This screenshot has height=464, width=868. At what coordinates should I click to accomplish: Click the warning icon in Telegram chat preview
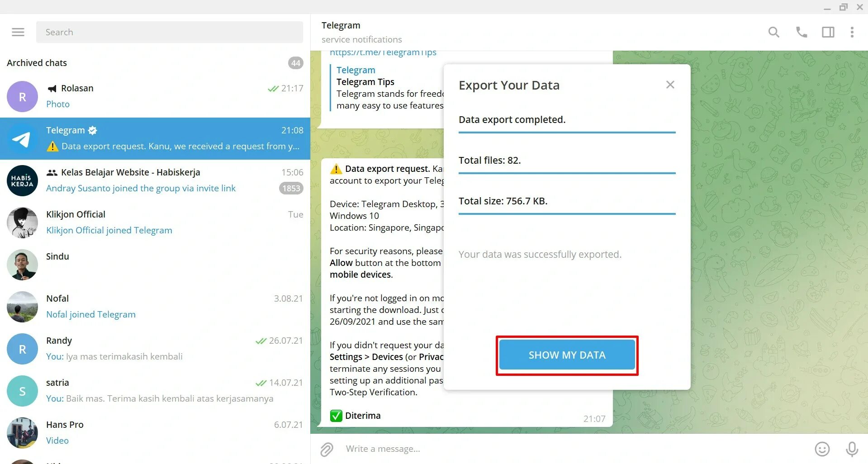[52, 146]
